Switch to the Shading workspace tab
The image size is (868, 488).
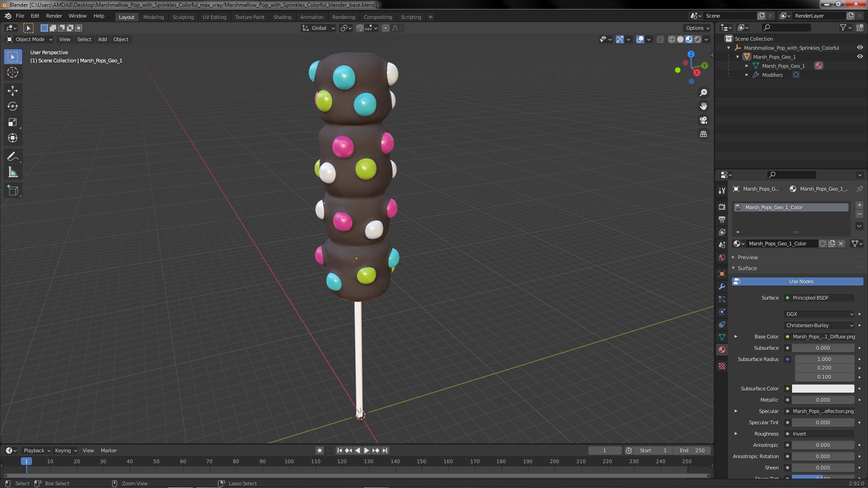tap(282, 17)
